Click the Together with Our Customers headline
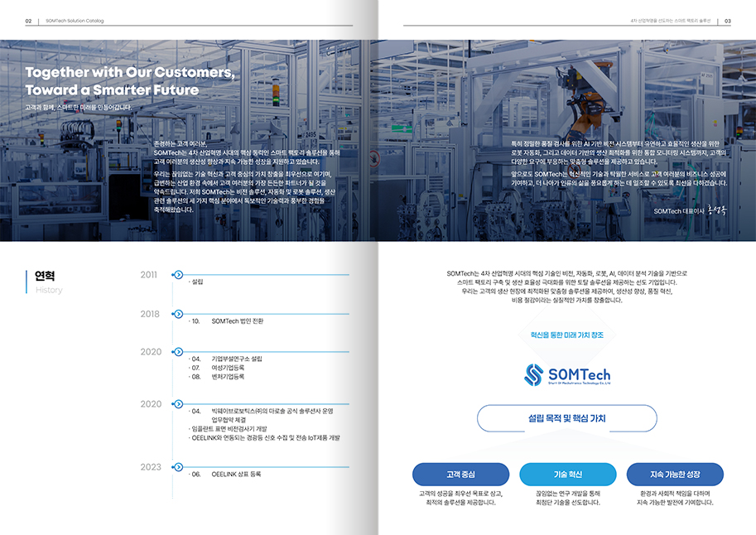 coord(130,80)
